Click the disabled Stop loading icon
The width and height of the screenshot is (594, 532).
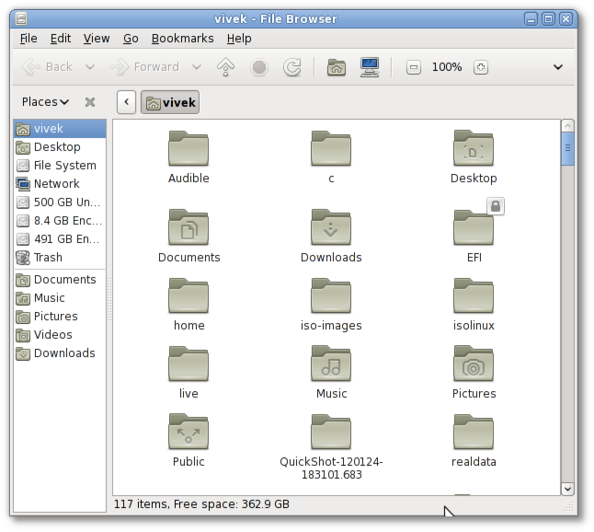click(x=259, y=67)
